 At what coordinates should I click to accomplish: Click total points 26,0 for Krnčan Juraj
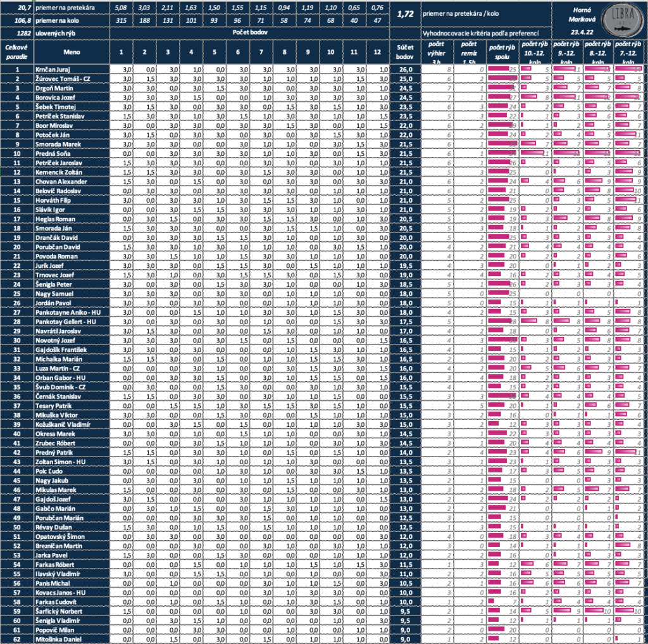click(405, 70)
